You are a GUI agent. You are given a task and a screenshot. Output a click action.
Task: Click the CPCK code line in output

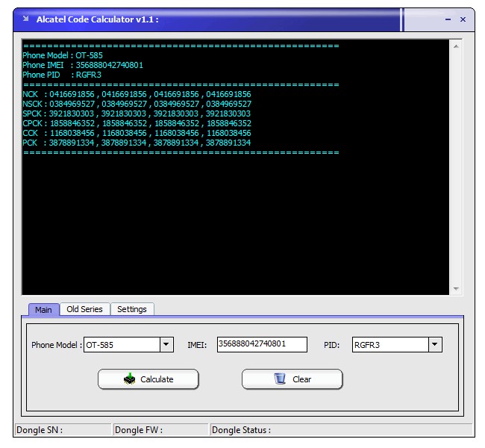click(137, 123)
